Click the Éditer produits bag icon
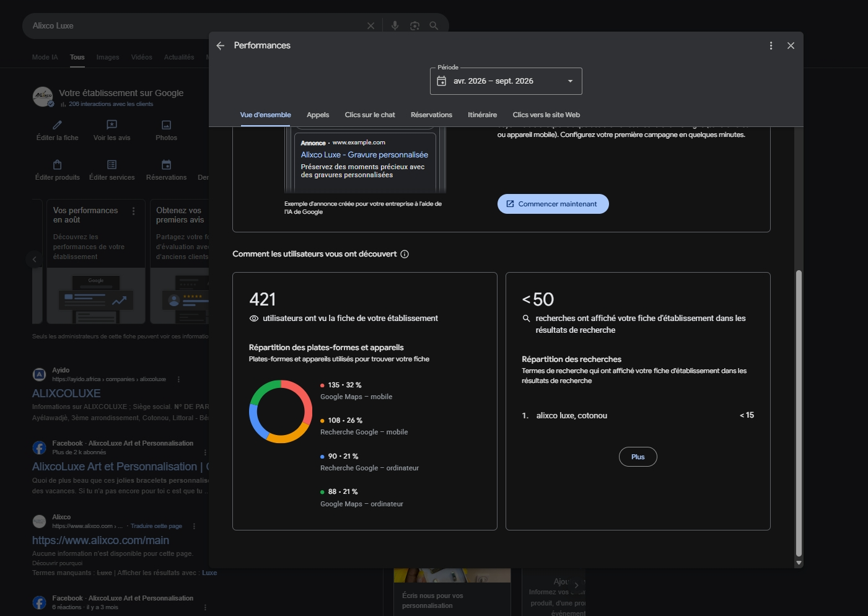 (x=58, y=164)
